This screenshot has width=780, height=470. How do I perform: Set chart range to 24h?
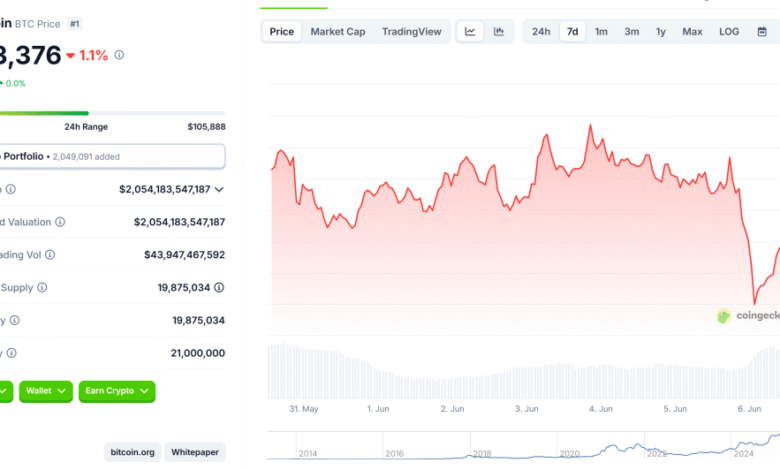[541, 32]
